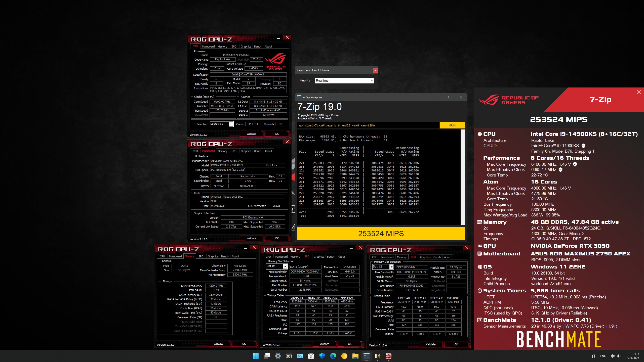Click Validate in the Memory CPU-Z window
The width and height of the screenshot is (644, 362).
[218, 344]
